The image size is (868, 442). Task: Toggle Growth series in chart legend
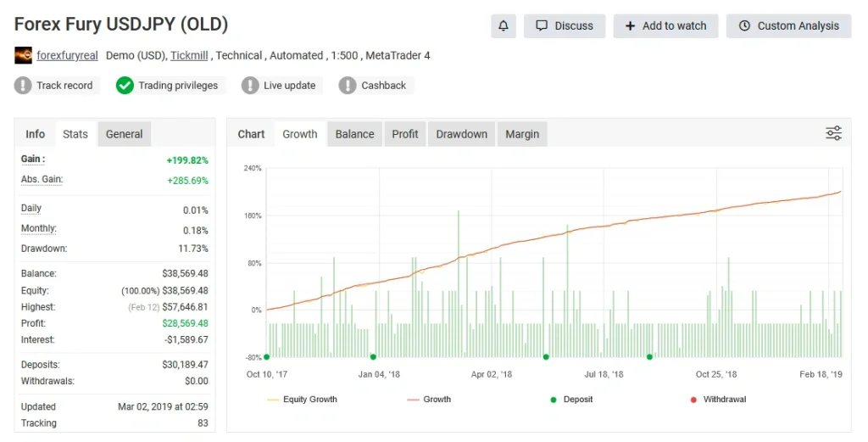point(429,400)
